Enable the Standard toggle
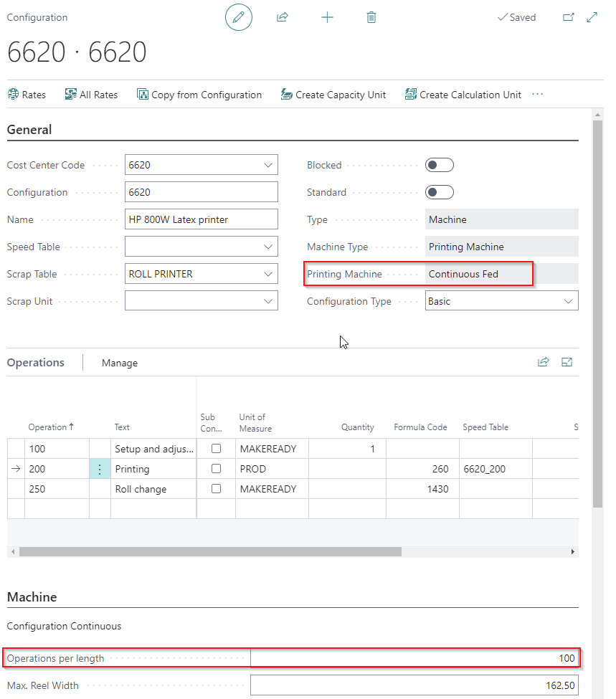The width and height of the screenshot is (616, 699). [439, 191]
